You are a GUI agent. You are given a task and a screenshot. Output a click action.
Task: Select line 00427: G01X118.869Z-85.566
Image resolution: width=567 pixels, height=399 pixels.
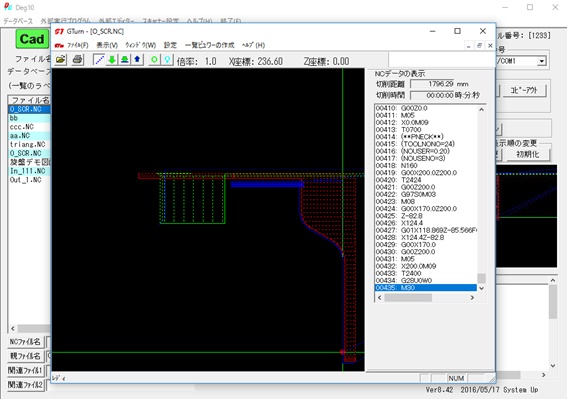426,230
